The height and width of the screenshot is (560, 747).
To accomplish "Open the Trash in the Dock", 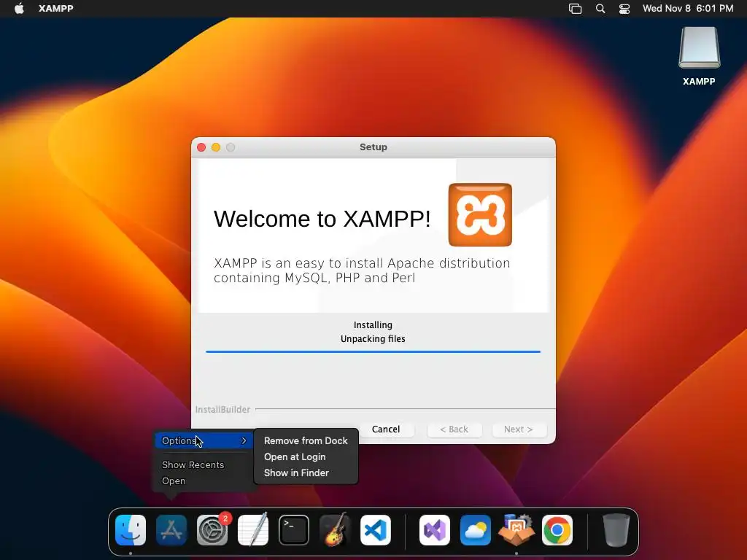I will click(616, 530).
